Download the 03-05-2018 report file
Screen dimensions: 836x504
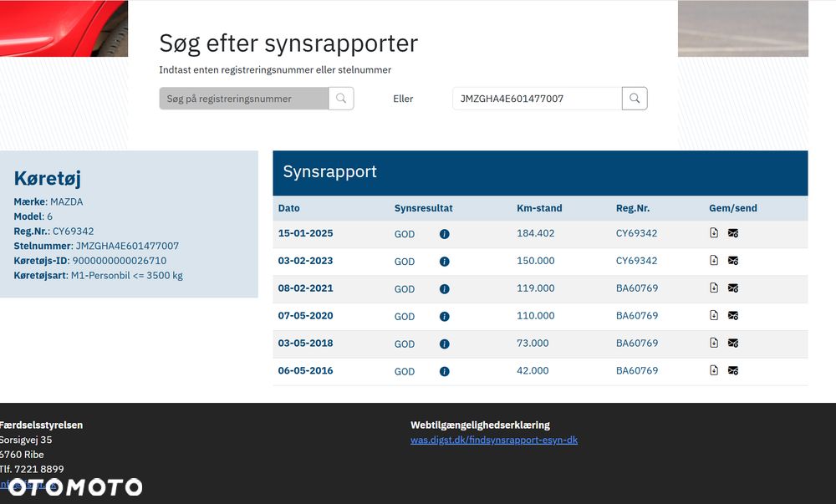point(714,343)
